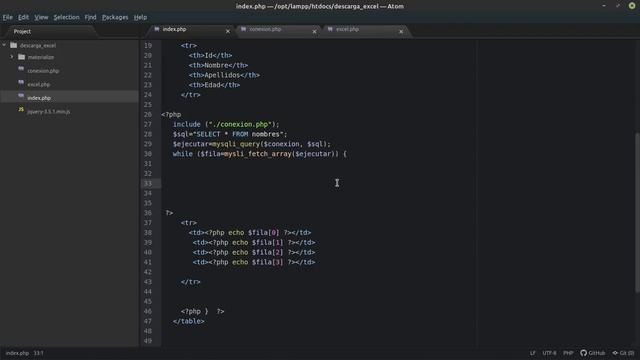Click the </table> closing tag line
Screen dimensions: 640x360
[x=189, y=321]
